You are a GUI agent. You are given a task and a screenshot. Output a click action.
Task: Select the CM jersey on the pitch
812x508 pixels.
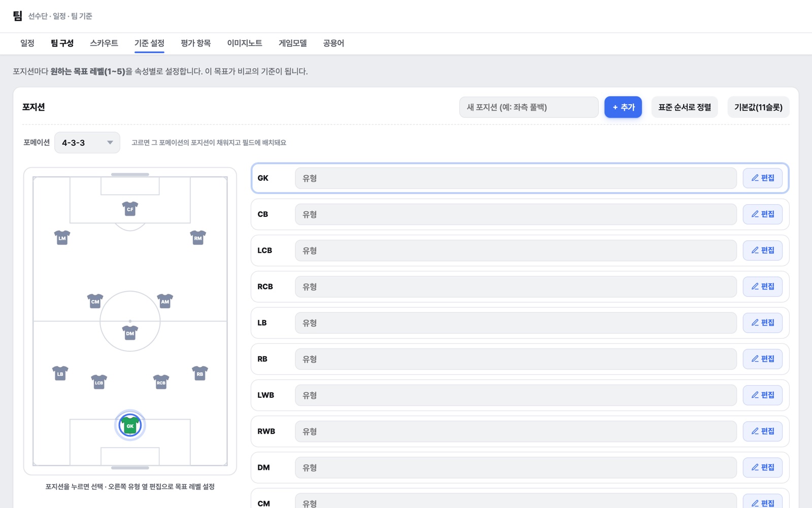click(x=95, y=301)
